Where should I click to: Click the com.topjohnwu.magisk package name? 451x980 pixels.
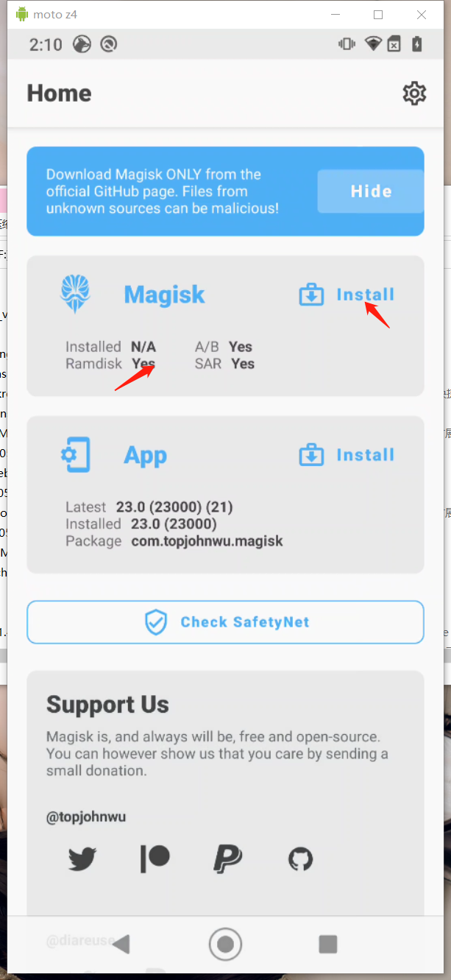pyautogui.click(x=207, y=541)
